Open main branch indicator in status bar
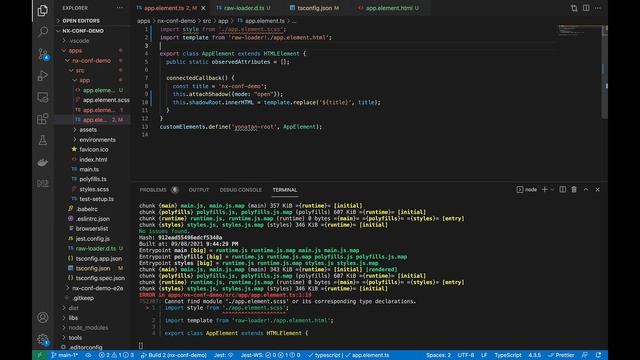The height and width of the screenshot is (360, 640). point(65,355)
